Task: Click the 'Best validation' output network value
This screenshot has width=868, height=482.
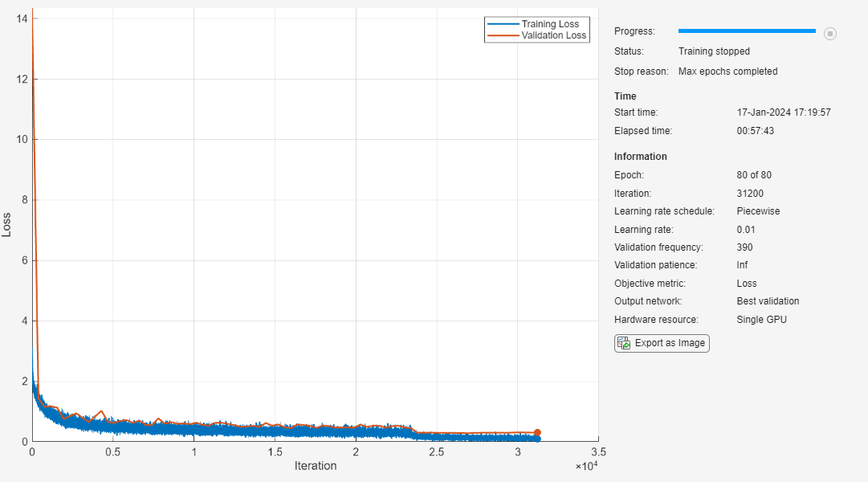Action: 768,301
